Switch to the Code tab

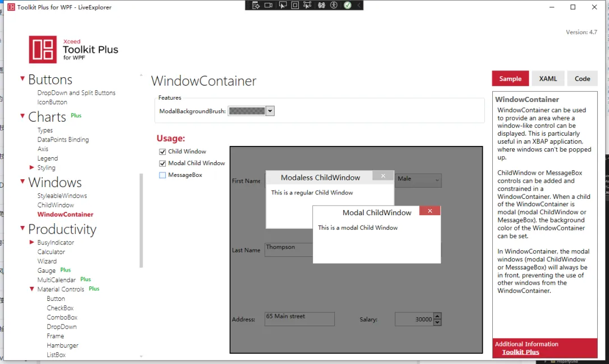582,78
